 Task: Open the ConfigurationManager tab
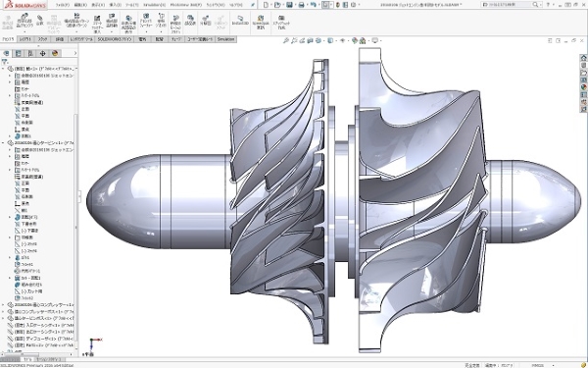tap(30, 53)
